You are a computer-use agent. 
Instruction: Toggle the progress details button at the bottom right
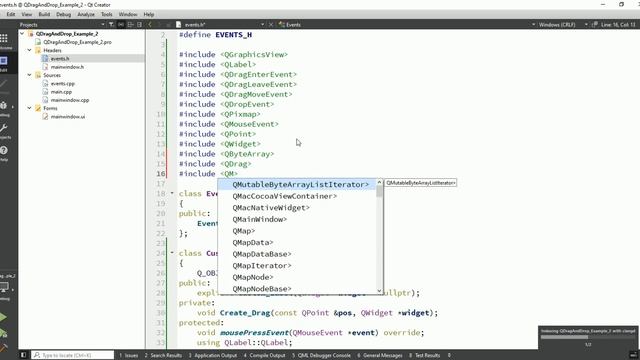pyautogui.click(x=633, y=355)
